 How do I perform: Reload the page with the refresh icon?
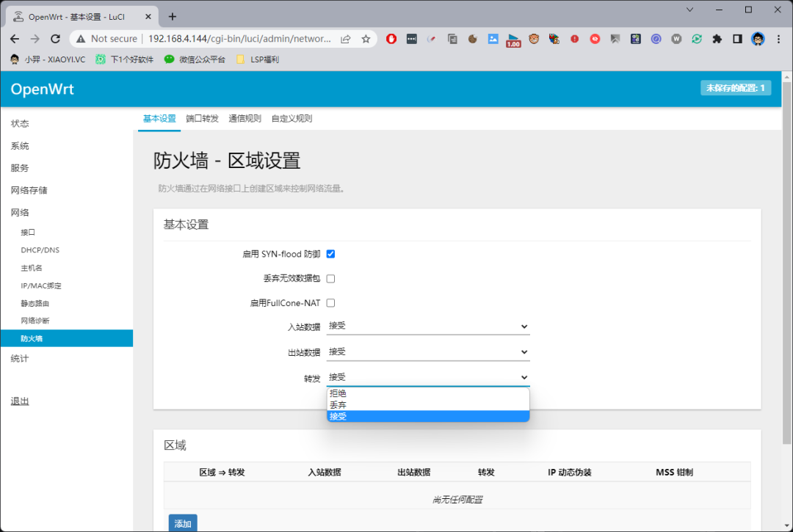(x=55, y=39)
